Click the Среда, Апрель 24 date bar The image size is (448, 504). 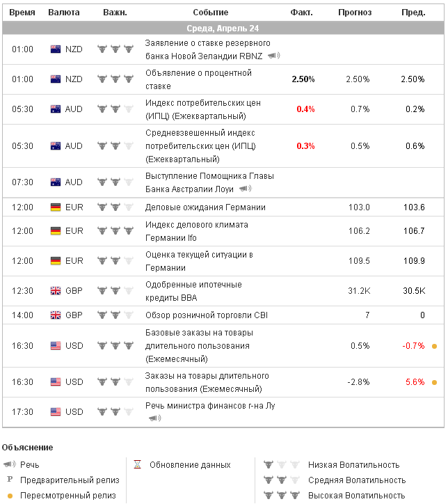223,28
